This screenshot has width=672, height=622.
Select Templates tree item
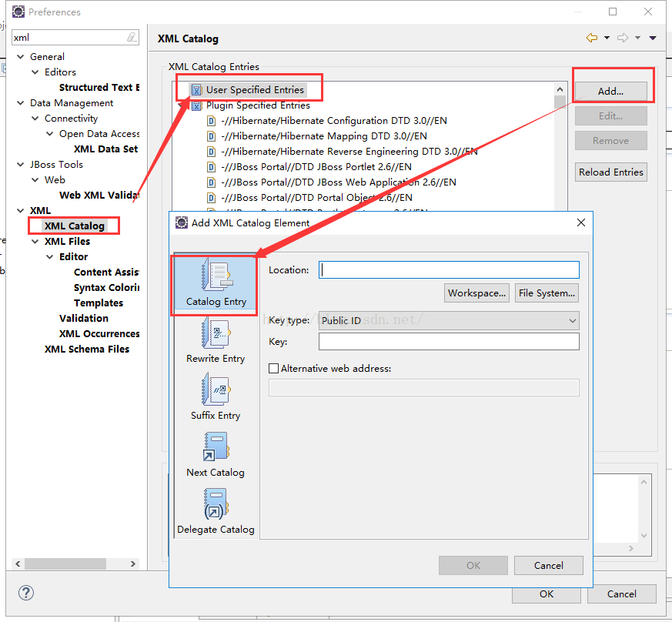pyautogui.click(x=99, y=303)
